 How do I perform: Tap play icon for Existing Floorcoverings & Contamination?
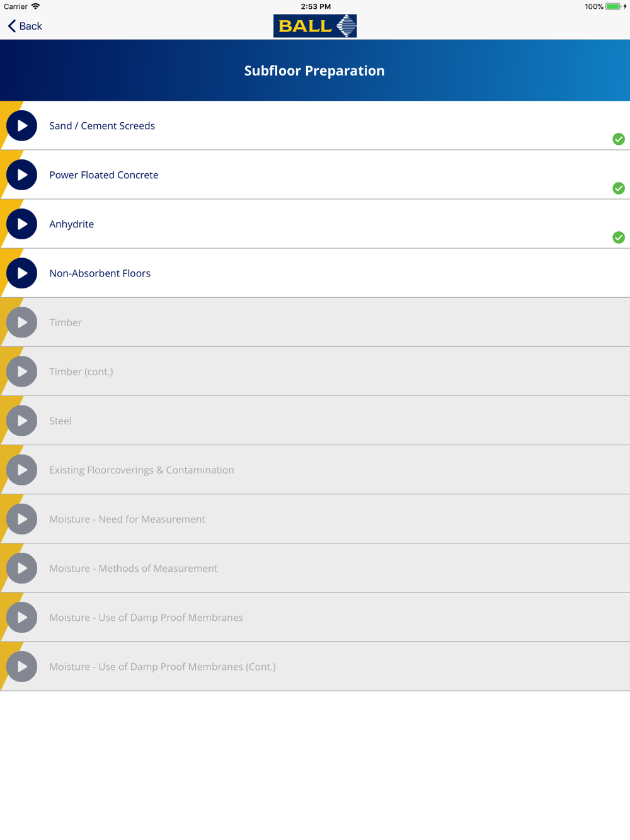tap(22, 470)
